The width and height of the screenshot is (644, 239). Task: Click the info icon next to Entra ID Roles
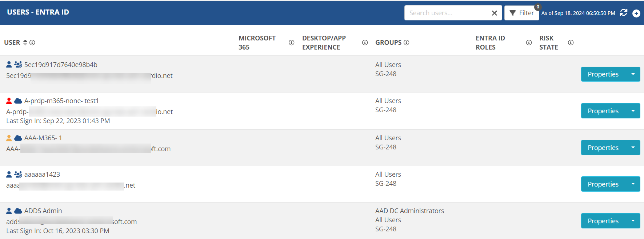point(529,43)
